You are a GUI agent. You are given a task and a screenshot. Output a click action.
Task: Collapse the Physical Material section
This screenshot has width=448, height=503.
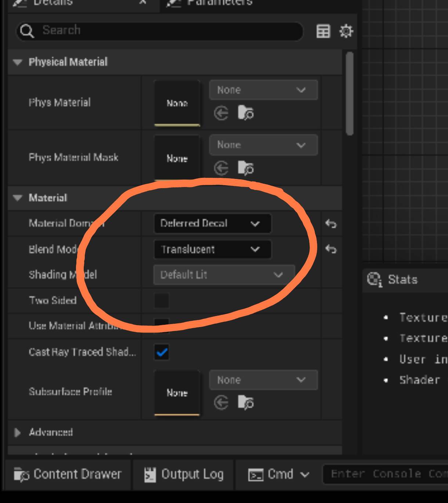[17, 62]
